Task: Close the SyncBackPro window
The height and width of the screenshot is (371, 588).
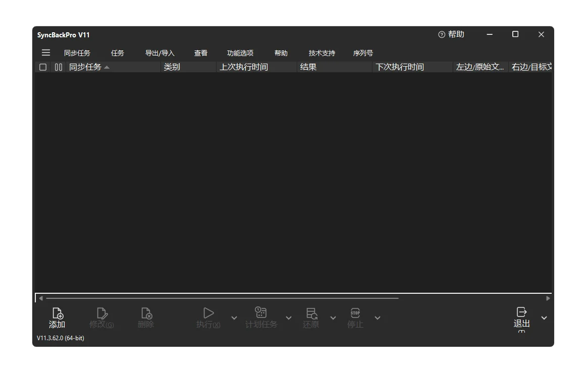Action: click(x=541, y=34)
